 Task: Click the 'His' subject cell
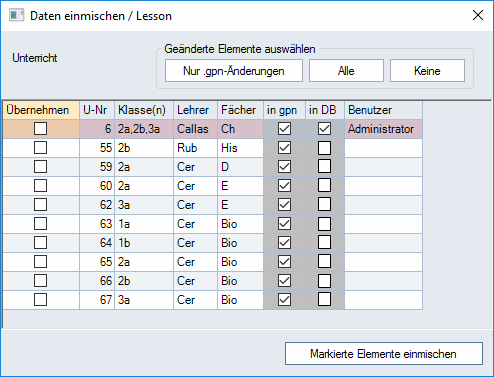point(240,148)
